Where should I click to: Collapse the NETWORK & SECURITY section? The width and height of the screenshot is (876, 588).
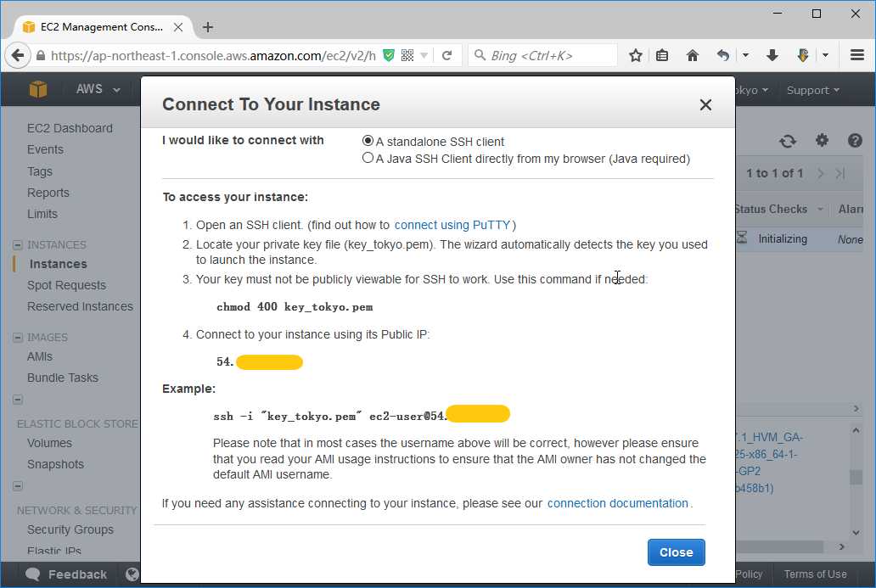(18, 486)
